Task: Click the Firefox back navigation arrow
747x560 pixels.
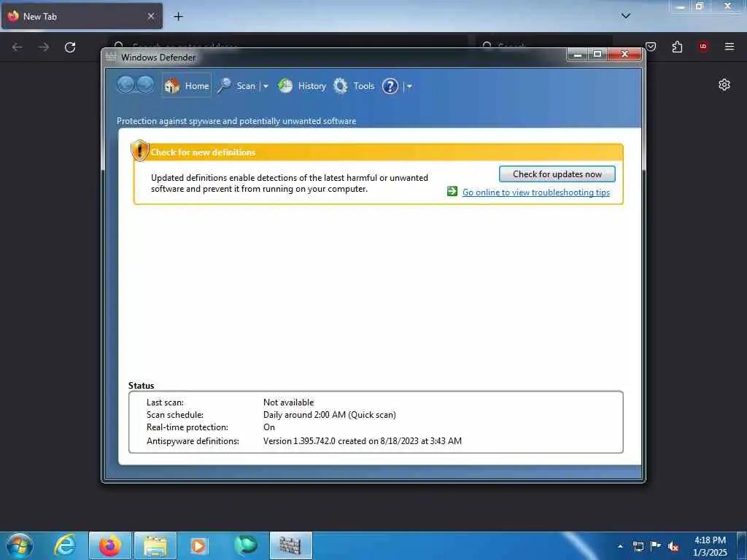Action: pyautogui.click(x=18, y=47)
